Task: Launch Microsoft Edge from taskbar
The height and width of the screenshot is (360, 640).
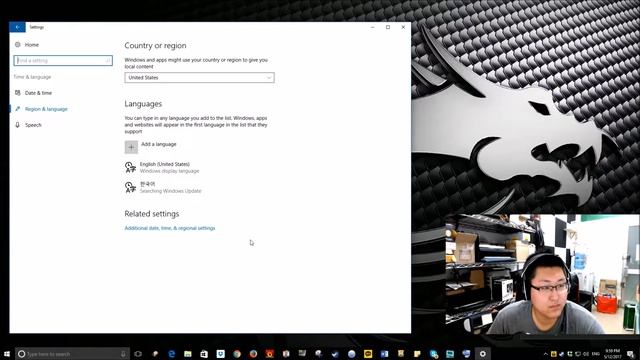Action: [x=171, y=354]
